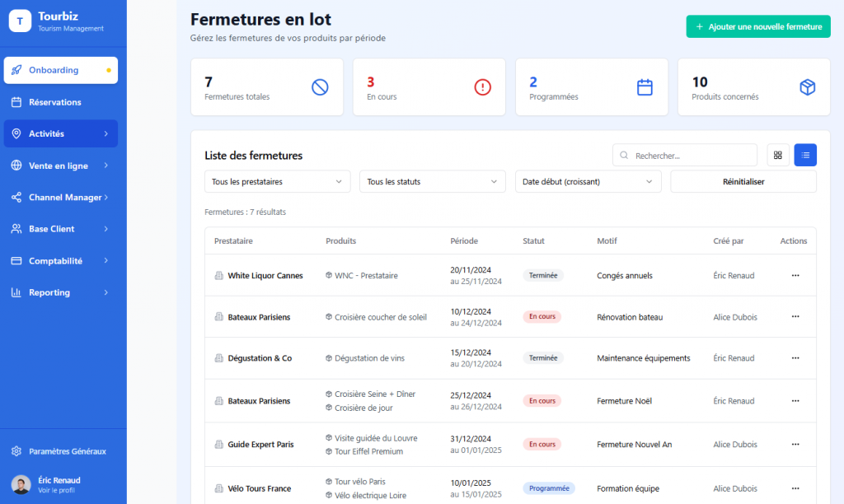Click Ajouter une nouvelle fermeture button
The image size is (844, 504).
pos(757,26)
